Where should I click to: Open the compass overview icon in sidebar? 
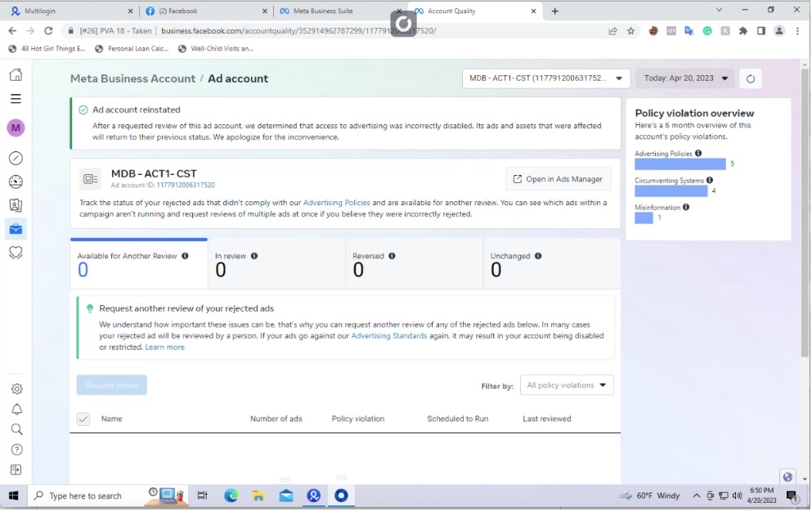(x=16, y=158)
